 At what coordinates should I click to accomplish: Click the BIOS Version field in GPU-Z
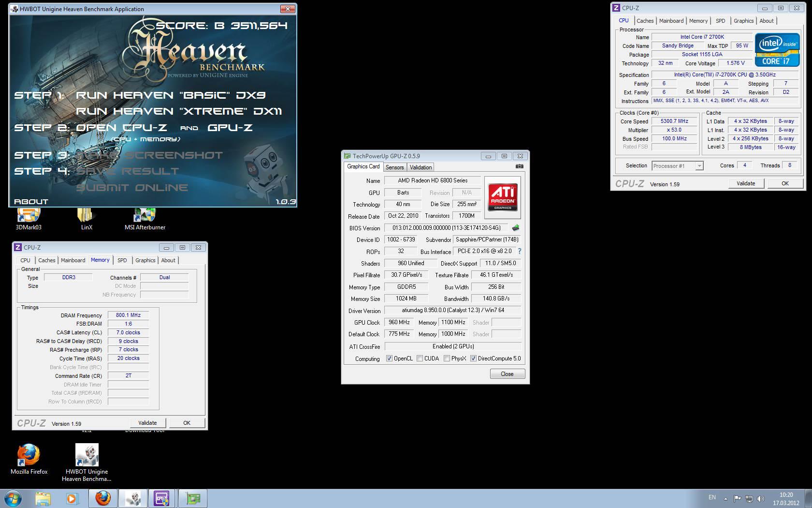[447, 227]
